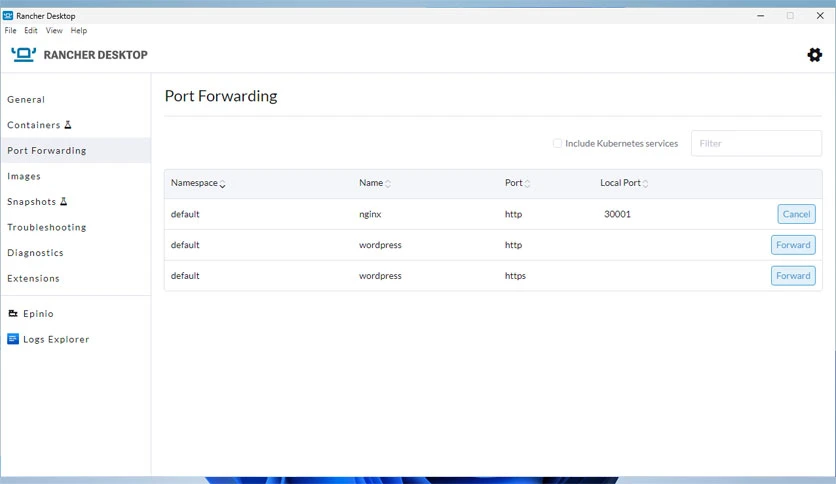The width and height of the screenshot is (836, 484).
Task: Sort table by Namespace column arrow
Action: 222,184
